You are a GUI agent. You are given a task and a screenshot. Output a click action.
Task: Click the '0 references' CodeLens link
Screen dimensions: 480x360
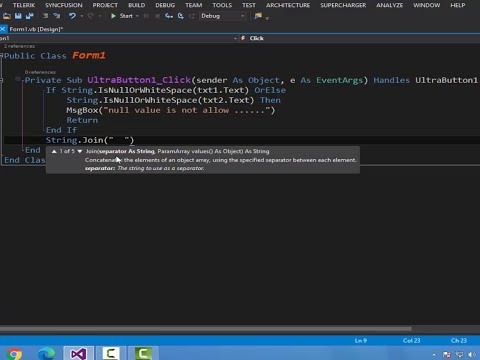pyautogui.click(x=40, y=72)
